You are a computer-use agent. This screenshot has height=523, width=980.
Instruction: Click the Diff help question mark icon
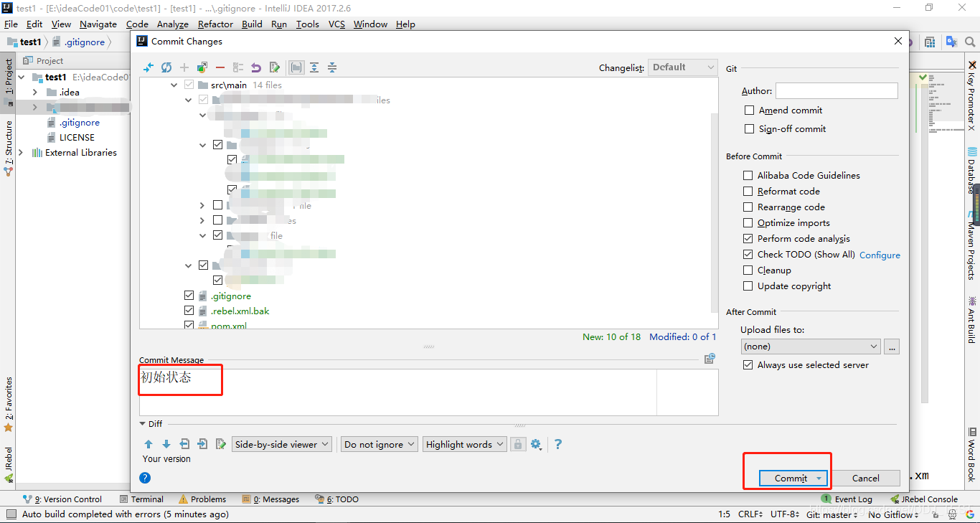tap(557, 444)
